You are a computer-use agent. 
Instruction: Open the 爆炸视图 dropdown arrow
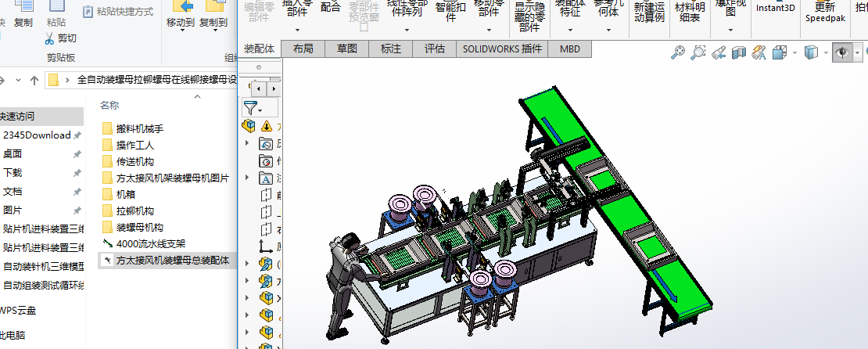tap(730, 30)
